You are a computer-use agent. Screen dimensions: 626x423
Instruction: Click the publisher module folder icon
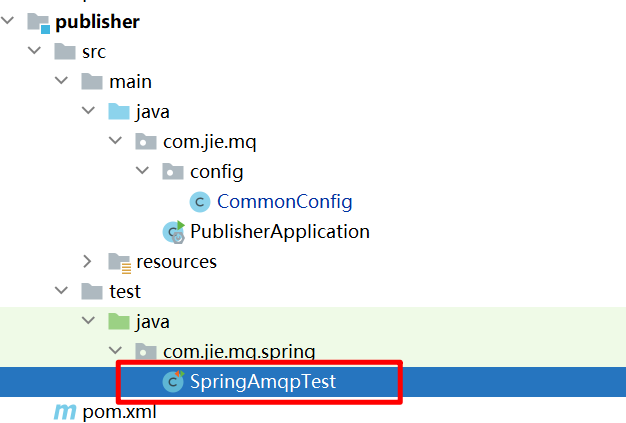click(x=38, y=22)
